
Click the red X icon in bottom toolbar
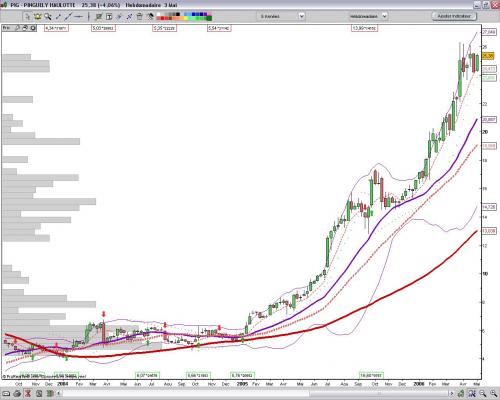coord(28,394)
